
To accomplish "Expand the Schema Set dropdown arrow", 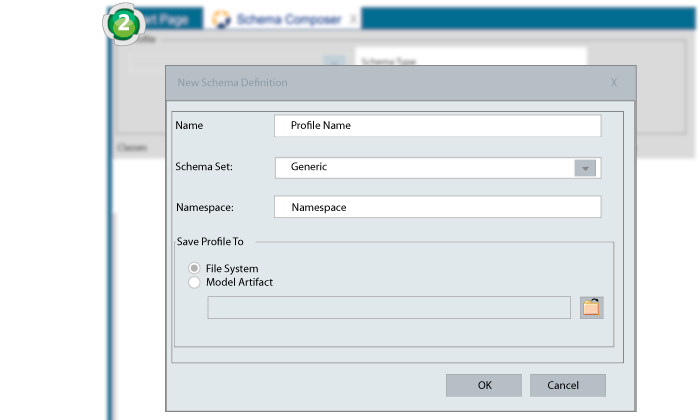I will click(585, 168).
